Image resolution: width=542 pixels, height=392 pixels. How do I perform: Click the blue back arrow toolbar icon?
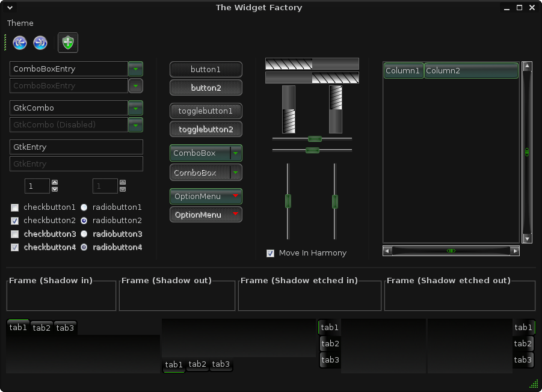pos(20,43)
